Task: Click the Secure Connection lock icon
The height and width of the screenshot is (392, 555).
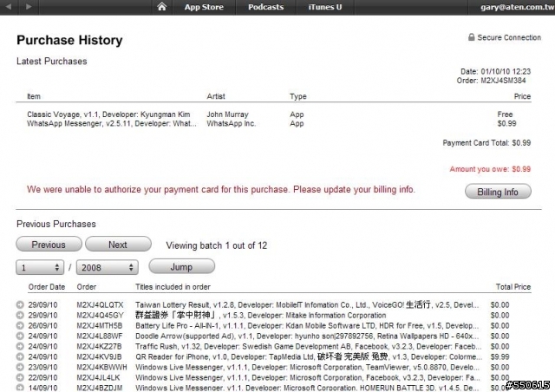Action: coord(471,37)
